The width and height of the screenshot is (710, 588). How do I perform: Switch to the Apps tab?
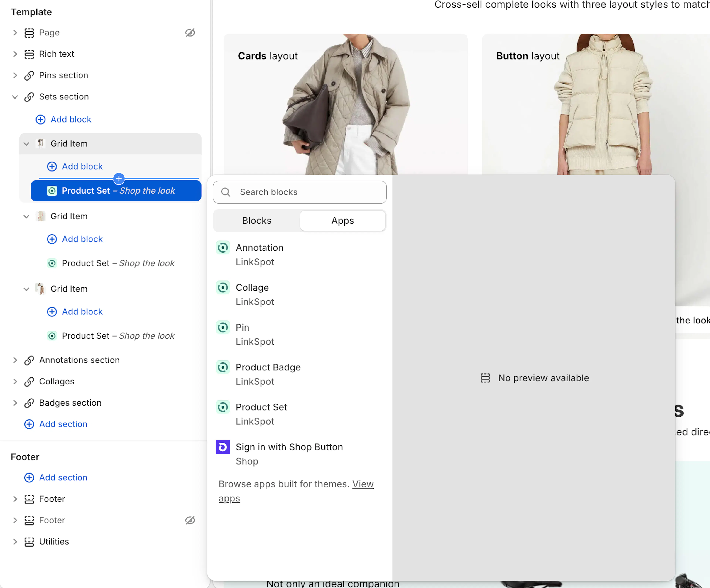click(x=342, y=221)
